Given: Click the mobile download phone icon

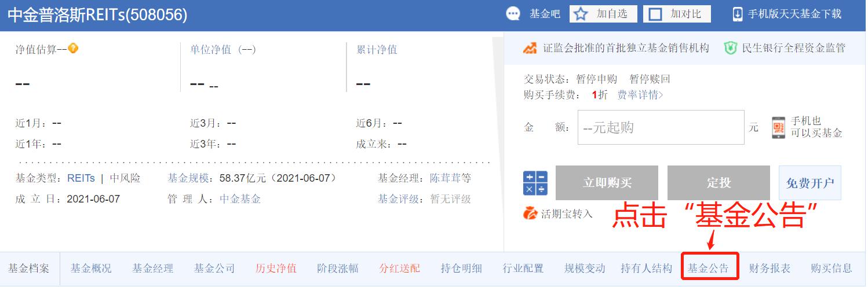Looking at the screenshot, I should pyautogui.click(x=738, y=14).
